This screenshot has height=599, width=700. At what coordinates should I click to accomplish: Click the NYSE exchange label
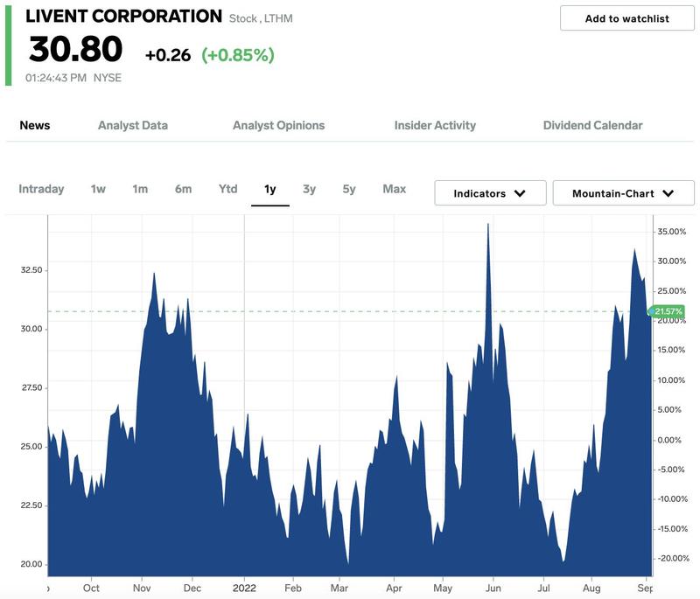tap(108, 78)
